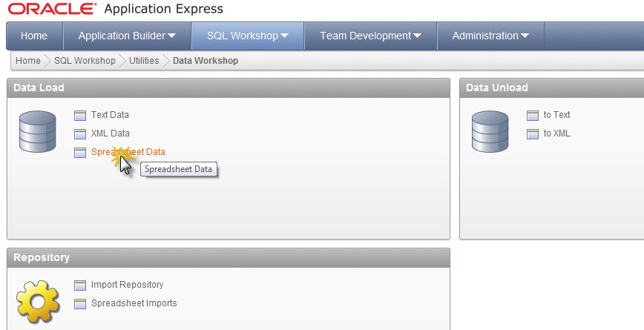Open the Spreadsheet Imports link
Image resolution: width=644 pixels, height=330 pixels.
[134, 303]
